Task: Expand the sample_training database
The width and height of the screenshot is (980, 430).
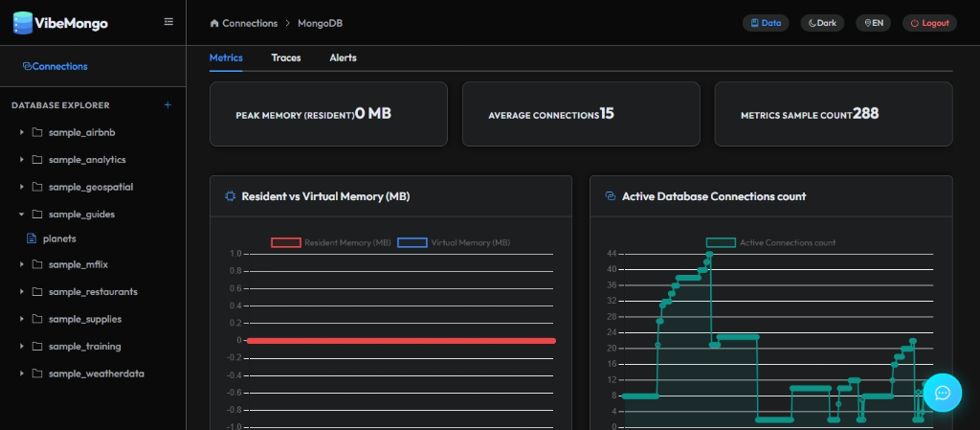Action: pyautogui.click(x=22, y=347)
